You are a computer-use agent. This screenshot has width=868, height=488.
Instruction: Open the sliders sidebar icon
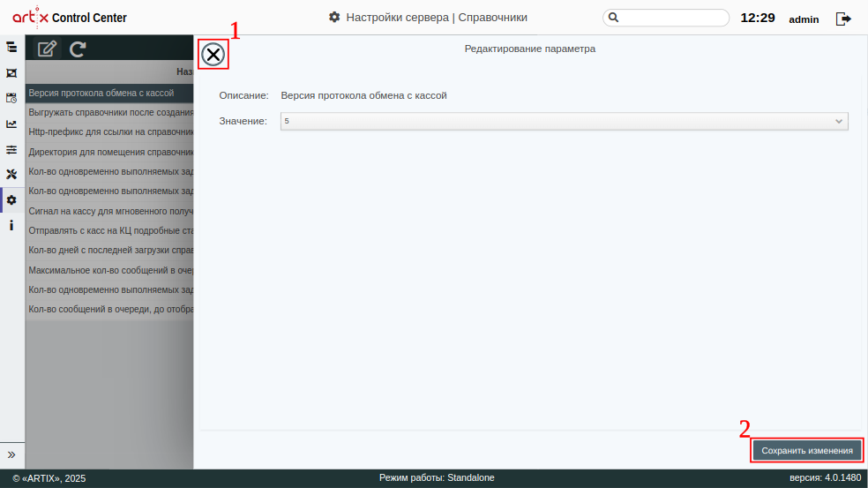(11, 149)
